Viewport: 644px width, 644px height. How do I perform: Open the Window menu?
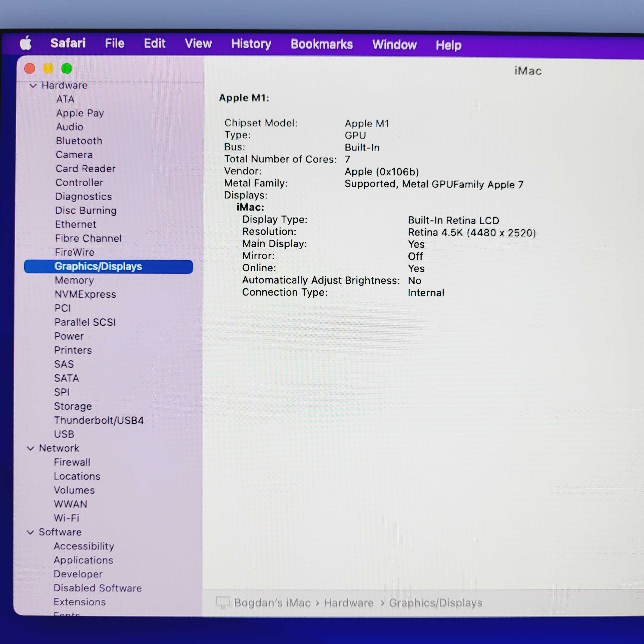point(394,45)
